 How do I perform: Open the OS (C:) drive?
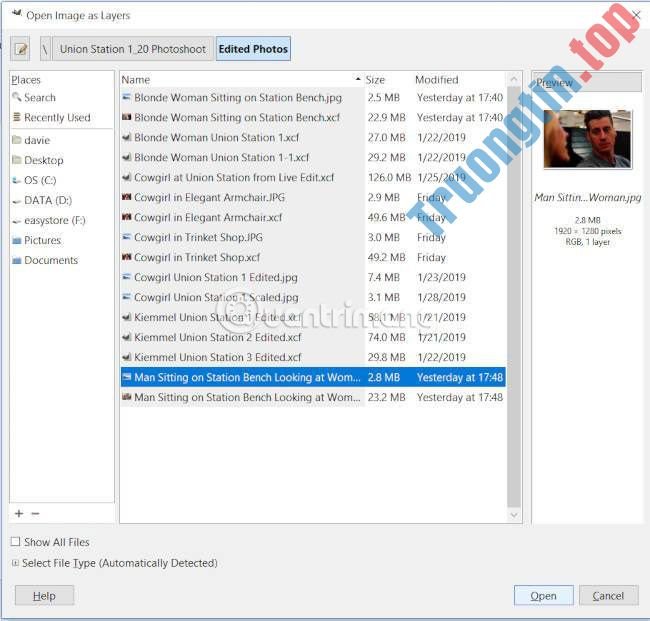[x=34, y=180]
